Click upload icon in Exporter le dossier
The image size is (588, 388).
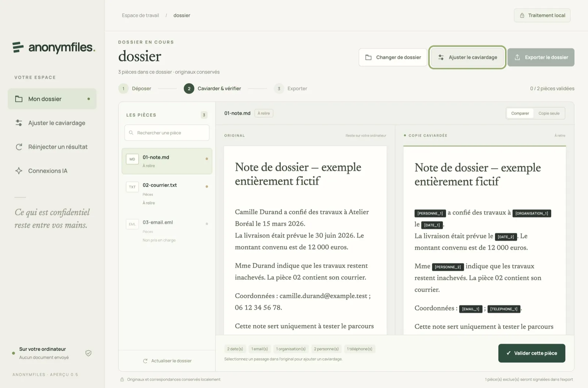click(517, 57)
